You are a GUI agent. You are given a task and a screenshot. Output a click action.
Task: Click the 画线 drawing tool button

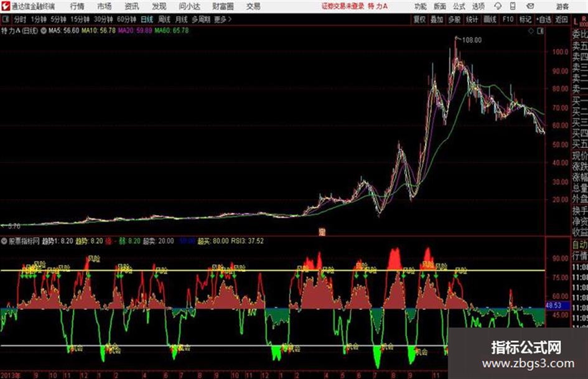[490, 19]
